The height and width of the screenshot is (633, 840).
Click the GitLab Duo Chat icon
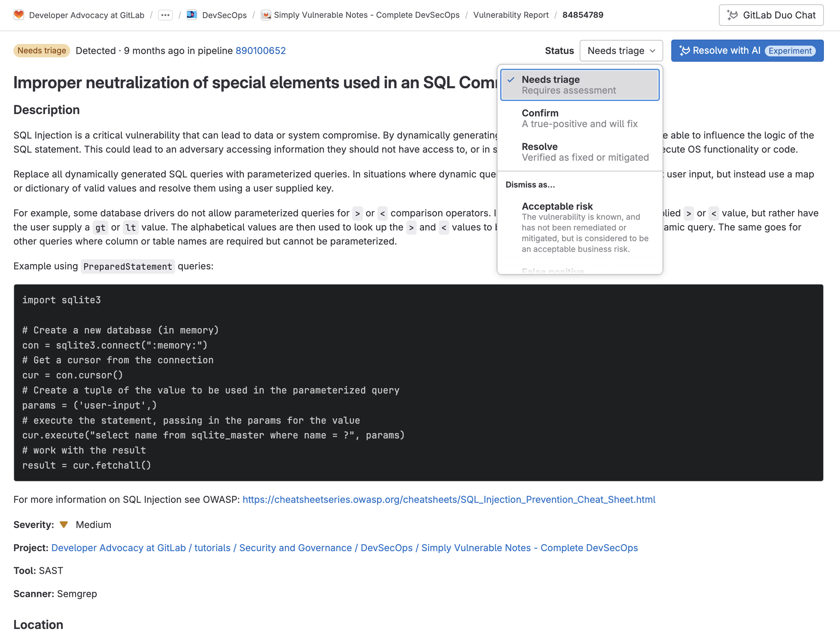(732, 15)
